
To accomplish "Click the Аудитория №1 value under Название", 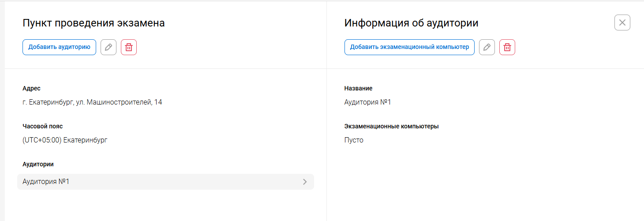I will (367, 102).
